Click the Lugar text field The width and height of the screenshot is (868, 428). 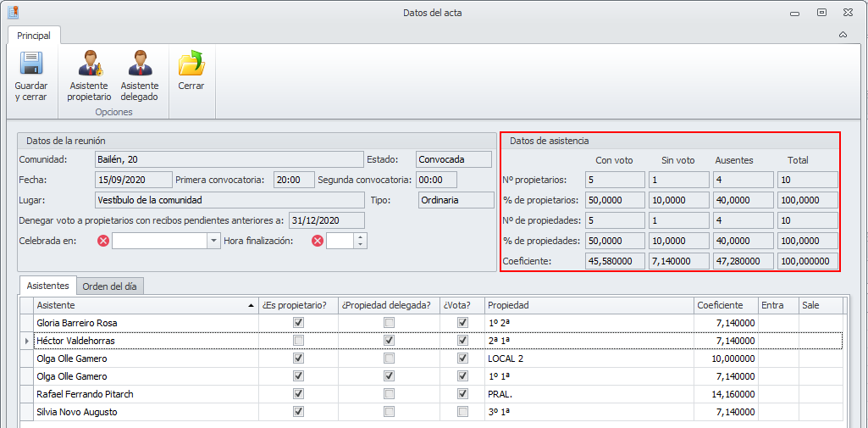click(229, 200)
